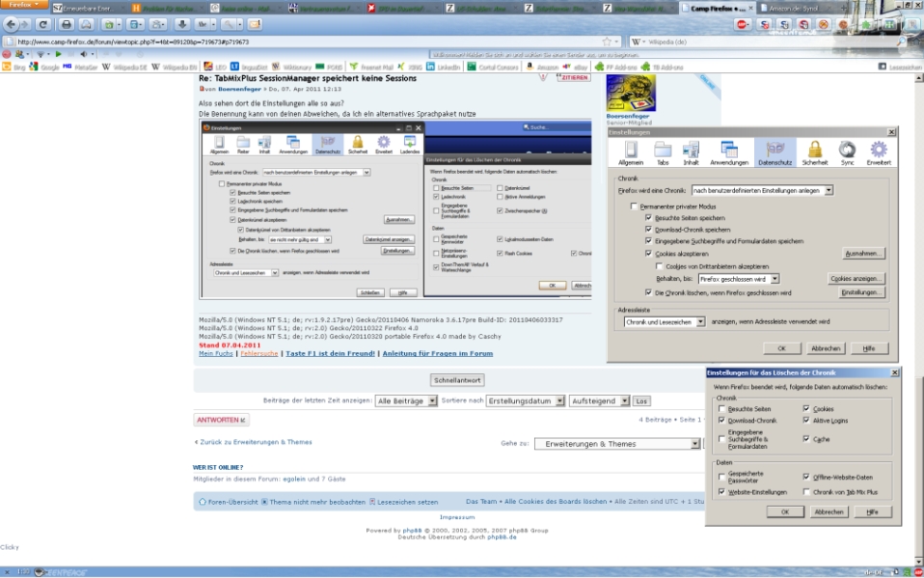Toggle Cache checkbox in the deletion dialog
Image resolution: width=924 pixels, height=578 pixels.
[806, 439]
